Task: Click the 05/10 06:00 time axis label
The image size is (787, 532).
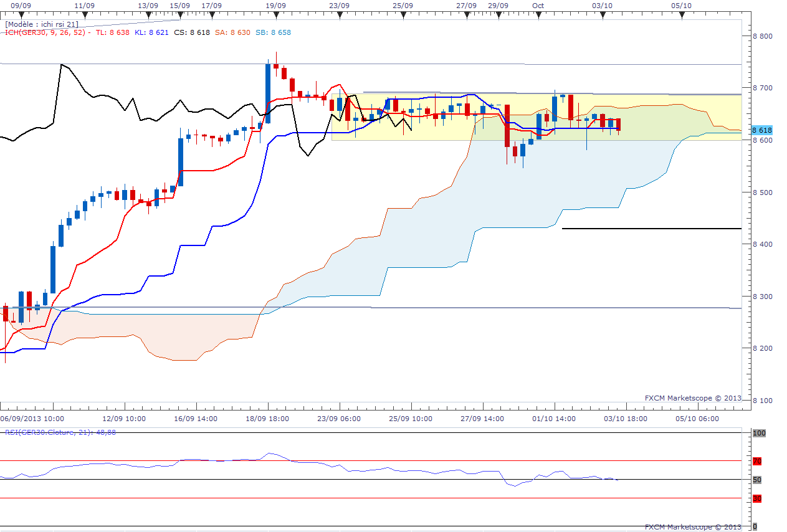Action: tap(696, 419)
